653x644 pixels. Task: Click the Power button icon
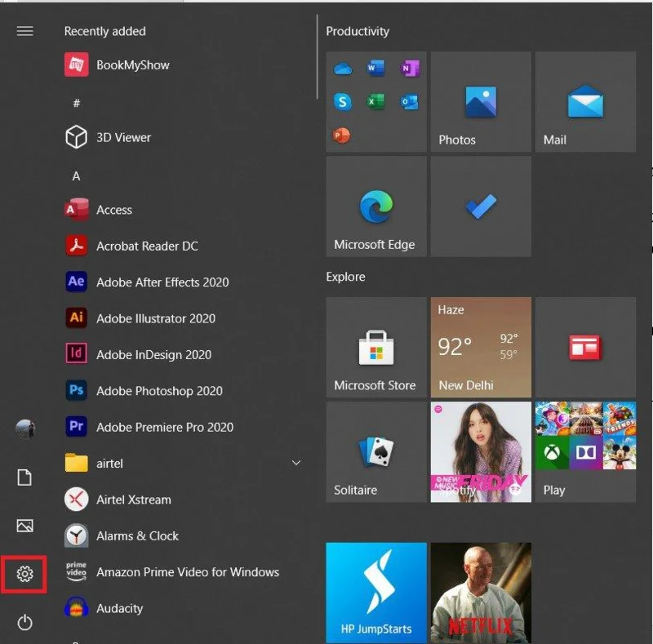point(24,622)
